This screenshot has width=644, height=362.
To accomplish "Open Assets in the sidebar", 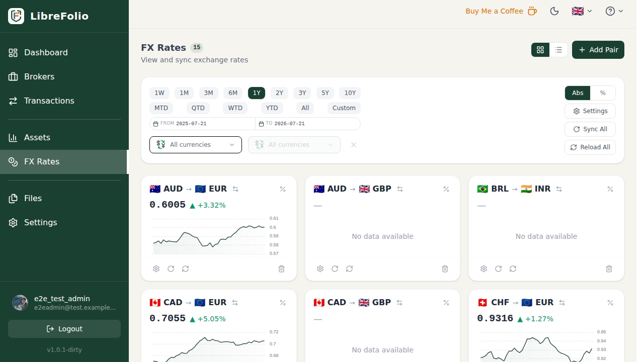I will [64, 137].
